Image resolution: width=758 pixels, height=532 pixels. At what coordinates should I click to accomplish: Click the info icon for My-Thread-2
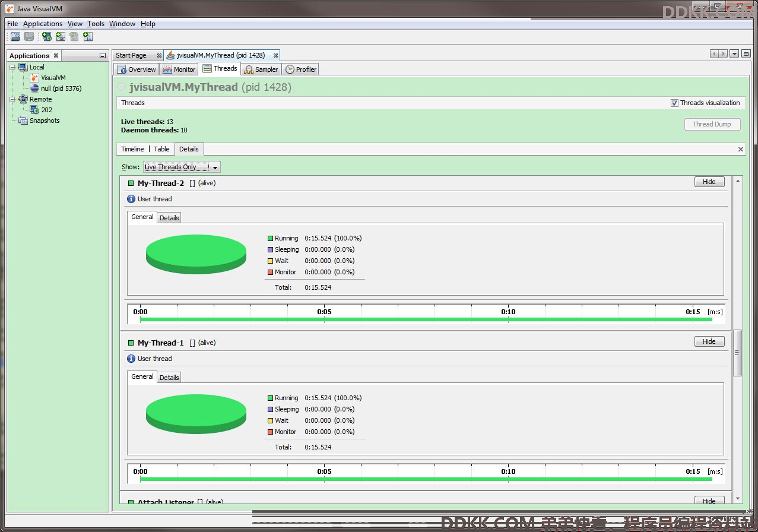(x=131, y=199)
